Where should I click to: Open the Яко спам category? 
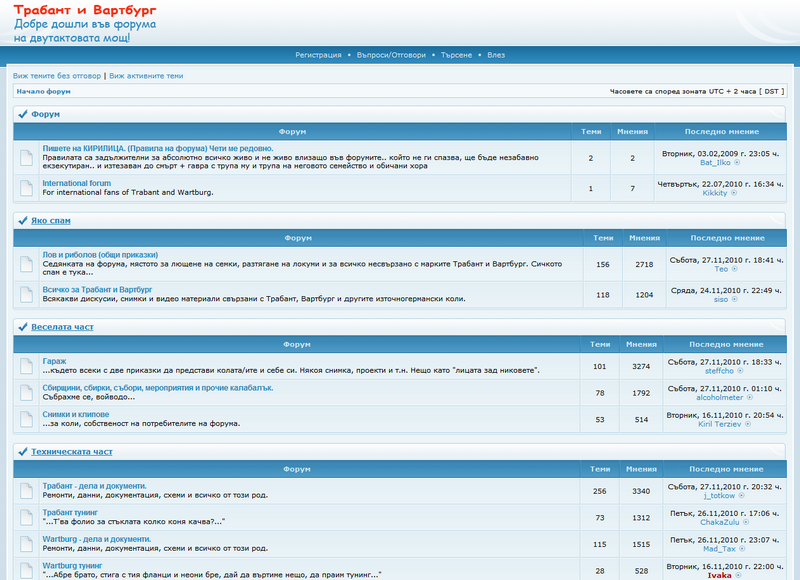tap(51, 220)
